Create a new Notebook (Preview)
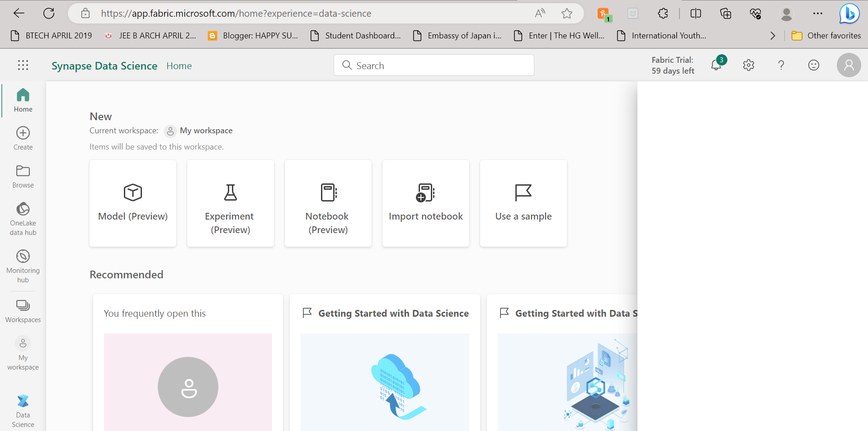 328,203
